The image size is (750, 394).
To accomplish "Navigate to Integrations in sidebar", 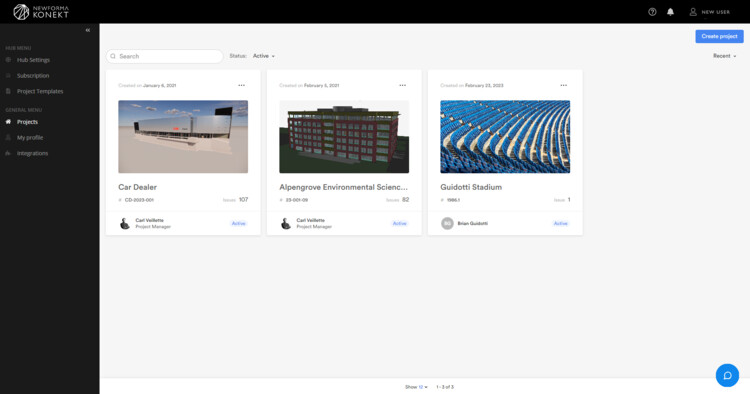I will click(x=32, y=153).
